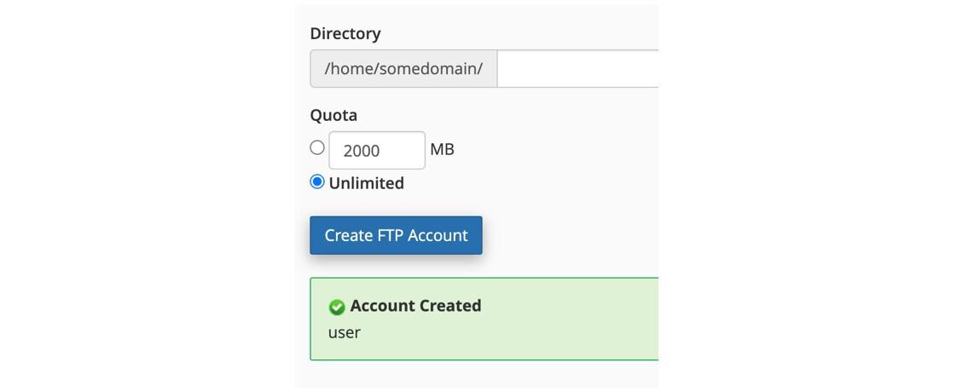Place cursor in the home directory path box
Image resolution: width=980 pixels, height=391 pixels.
(577, 68)
